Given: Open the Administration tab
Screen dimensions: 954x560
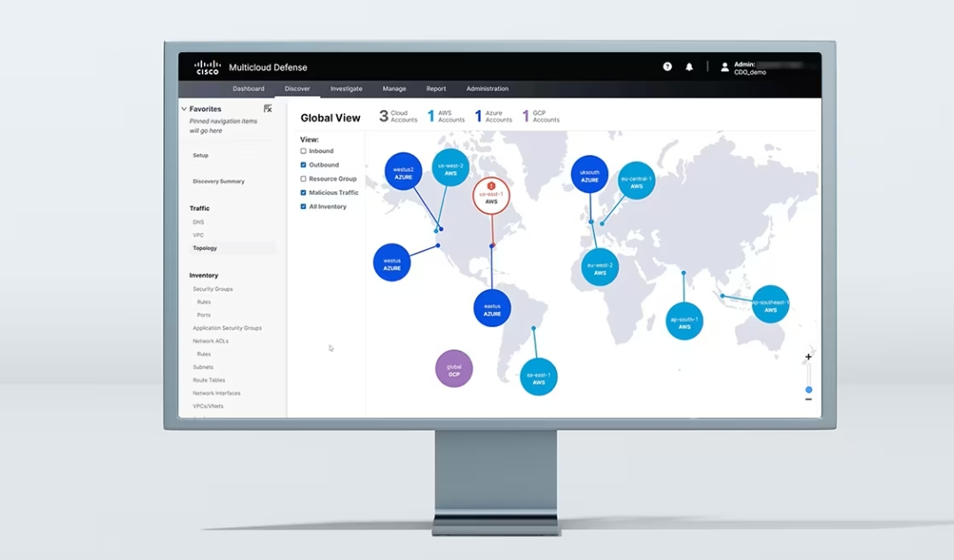Looking at the screenshot, I should coord(487,89).
